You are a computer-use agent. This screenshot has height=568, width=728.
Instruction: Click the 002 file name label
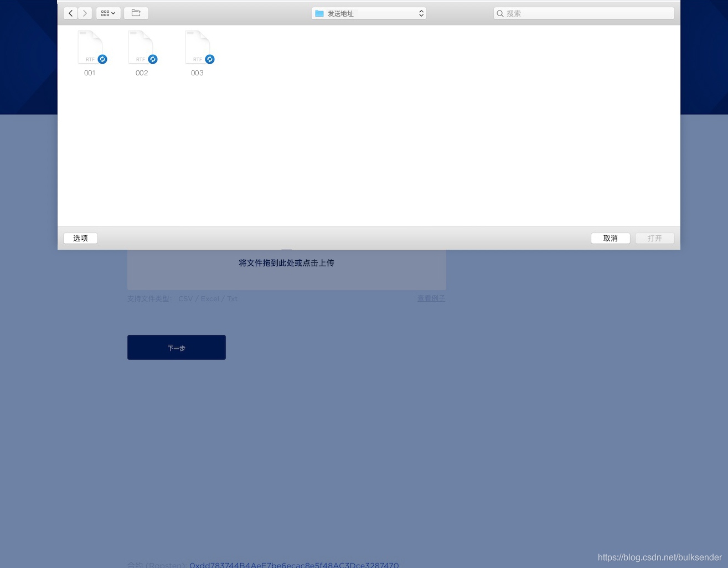[x=142, y=73]
